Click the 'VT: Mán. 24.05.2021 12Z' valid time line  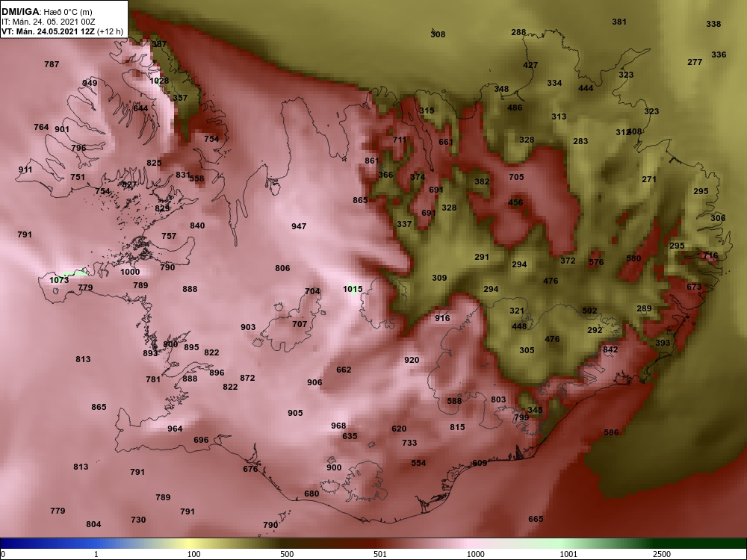point(48,31)
